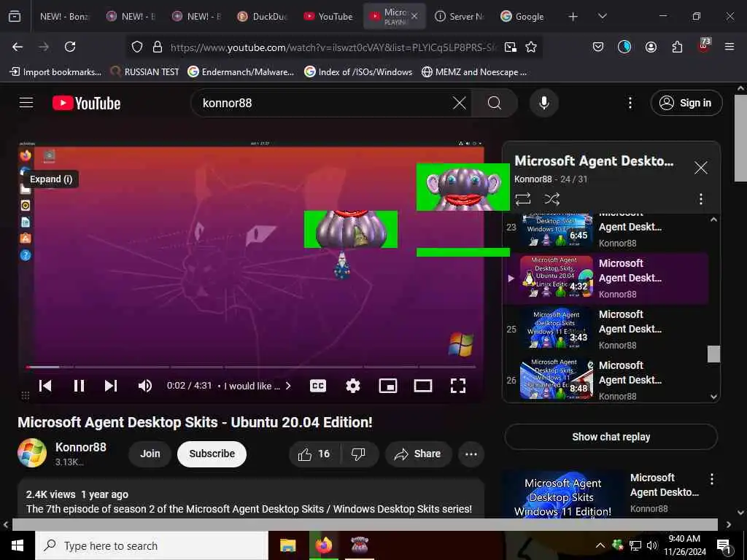Go to previous playlist video
This screenshot has height=560, width=747.
pyautogui.click(x=45, y=386)
